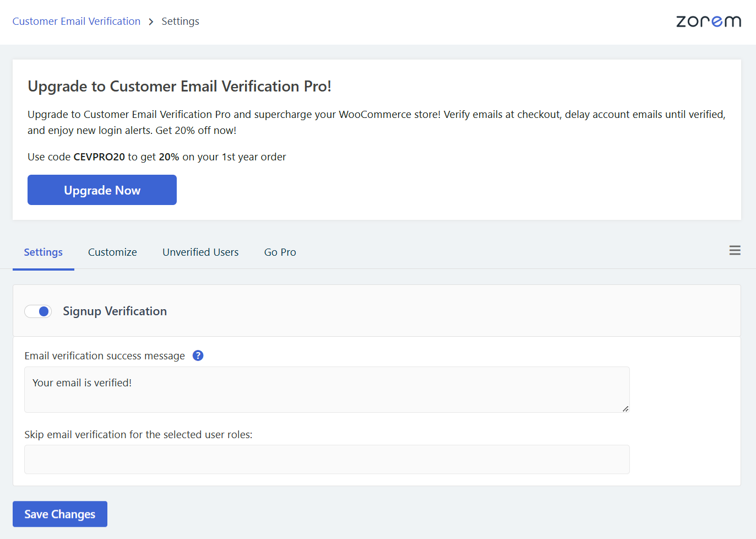Click the 'Skip email verification for the selected user roles:' label
The height and width of the screenshot is (539, 756).
tap(138, 435)
